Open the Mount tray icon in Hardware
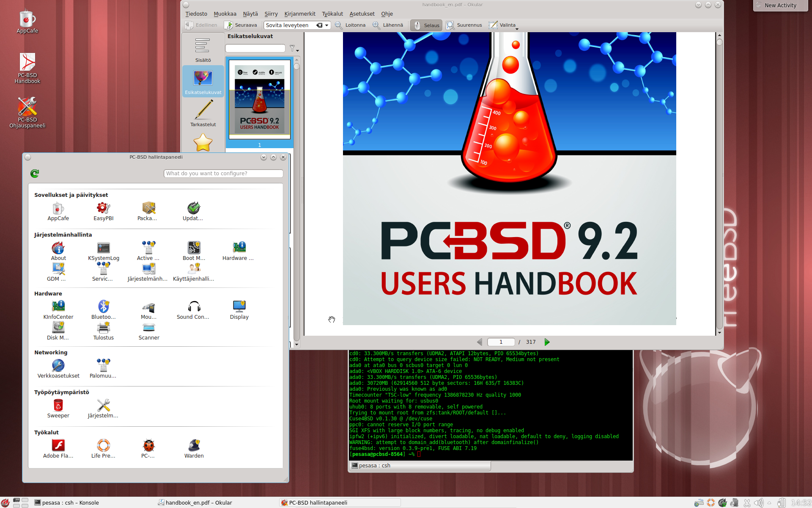This screenshot has height=508, width=812. click(148, 310)
